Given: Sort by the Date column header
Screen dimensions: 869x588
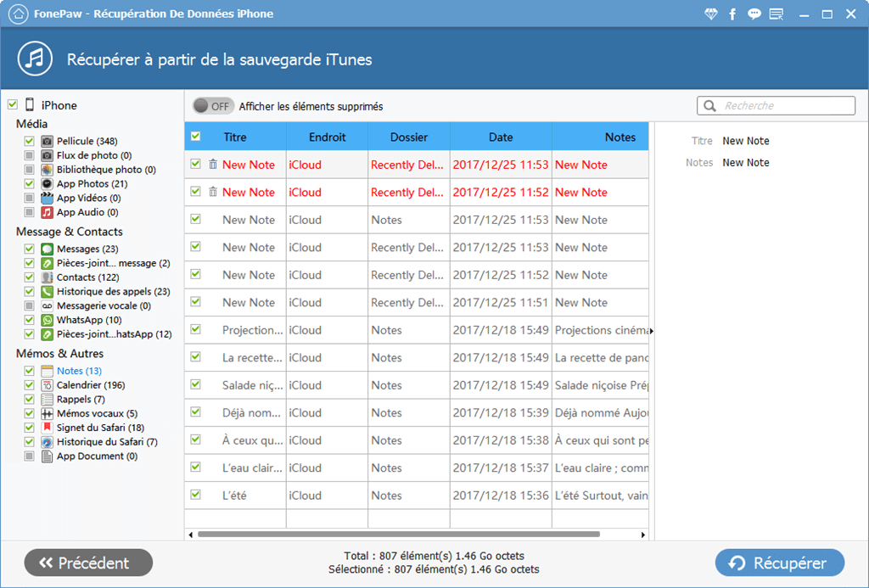Looking at the screenshot, I should (501, 137).
